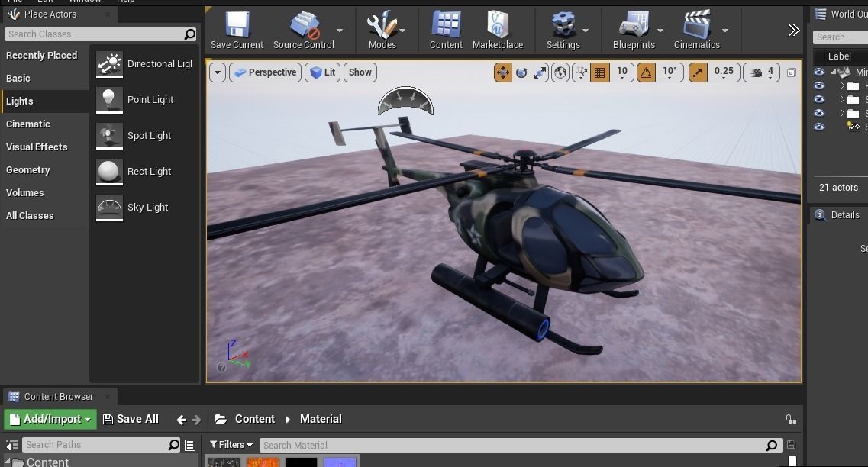Screen dimensions: 868x467
Task: Select the Geometry category
Action: [x=28, y=170]
